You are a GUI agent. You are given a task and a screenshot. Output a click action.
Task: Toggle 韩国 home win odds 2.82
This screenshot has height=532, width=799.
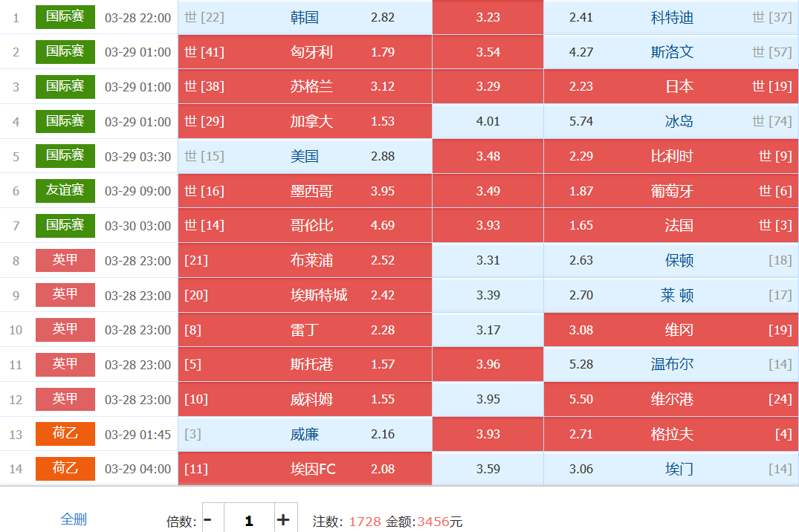click(305, 17)
